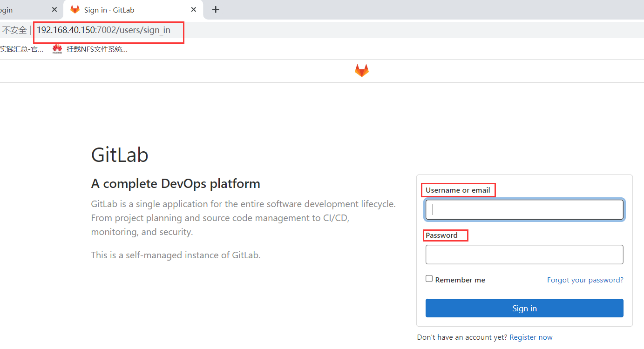Click 'A complete DevOps platform' heading
Image resolution: width=644 pixels, height=349 pixels.
tap(176, 183)
